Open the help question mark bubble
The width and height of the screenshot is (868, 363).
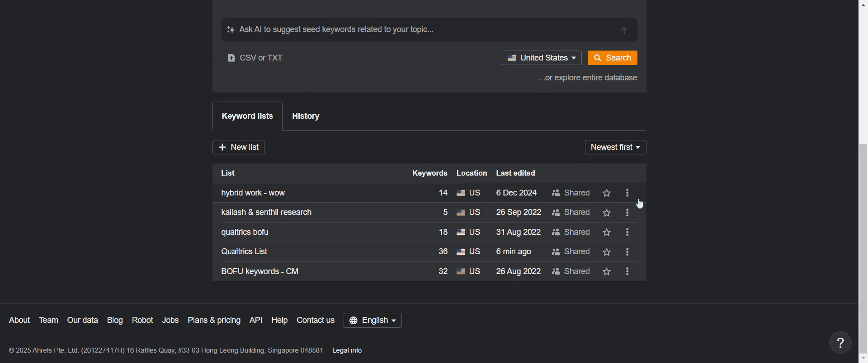(840, 343)
